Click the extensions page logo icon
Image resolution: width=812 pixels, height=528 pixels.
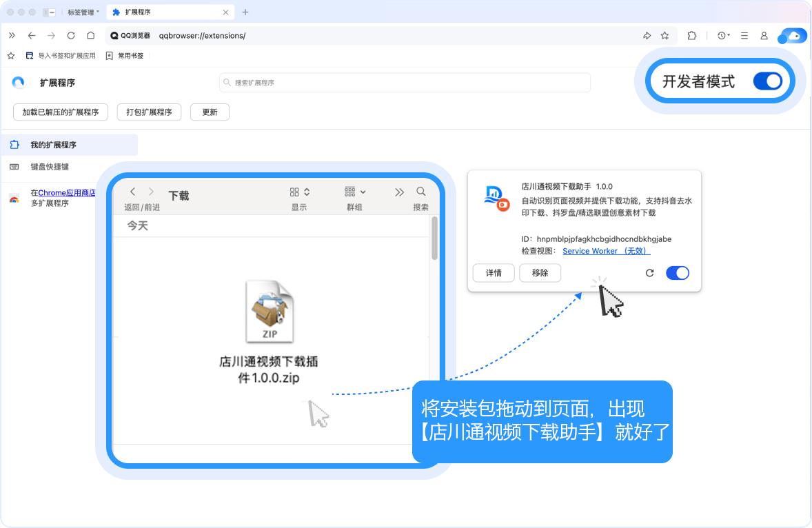click(x=18, y=83)
